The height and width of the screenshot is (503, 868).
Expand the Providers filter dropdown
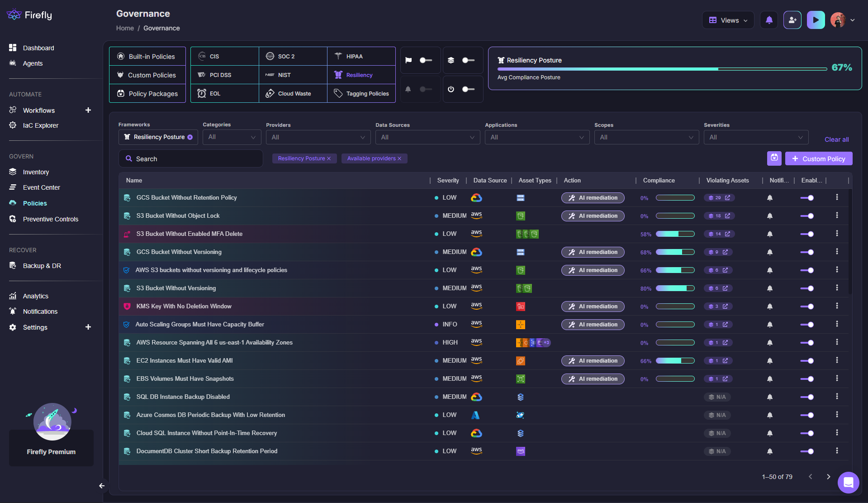318,137
